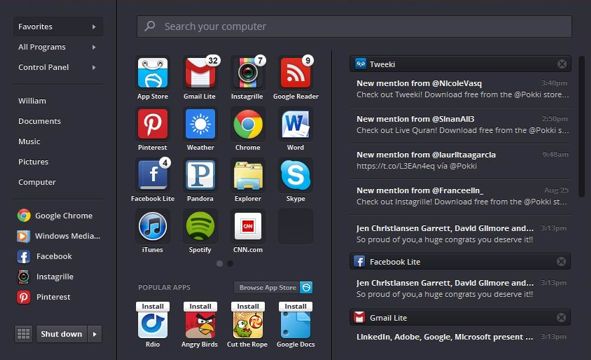Open Google Reader RSS icon
This screenshot has width=591, height=360.
(296, 73)
